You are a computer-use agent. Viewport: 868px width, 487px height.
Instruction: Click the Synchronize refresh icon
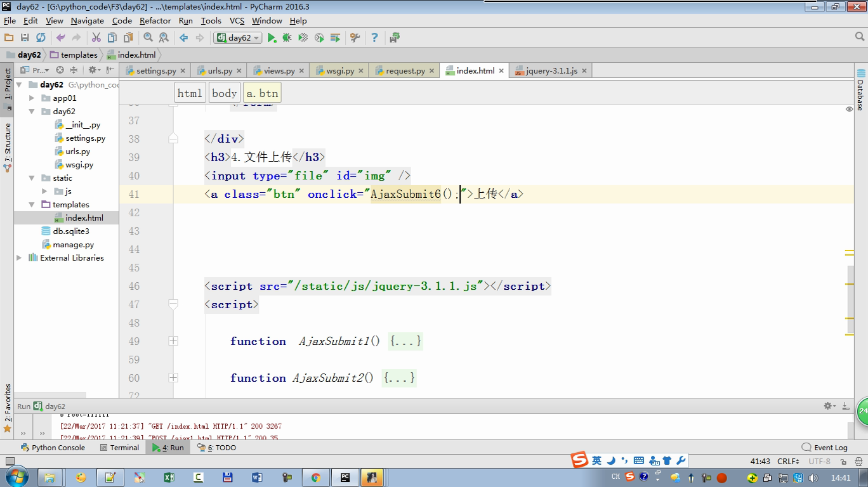41,38
